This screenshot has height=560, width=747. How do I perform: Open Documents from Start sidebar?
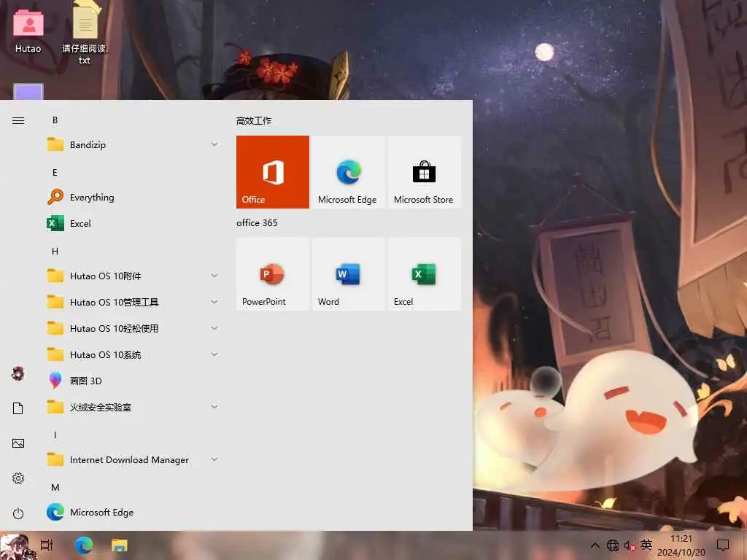18,408
